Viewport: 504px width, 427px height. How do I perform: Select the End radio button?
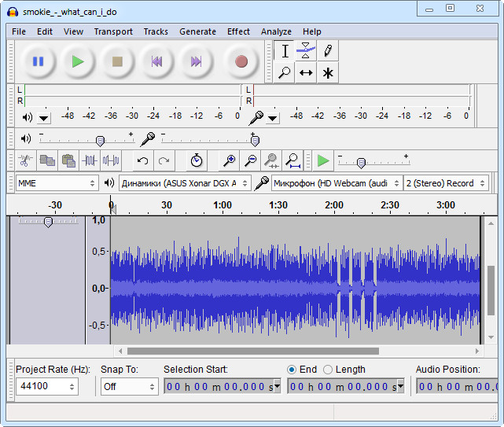click(x=292, y=370)
